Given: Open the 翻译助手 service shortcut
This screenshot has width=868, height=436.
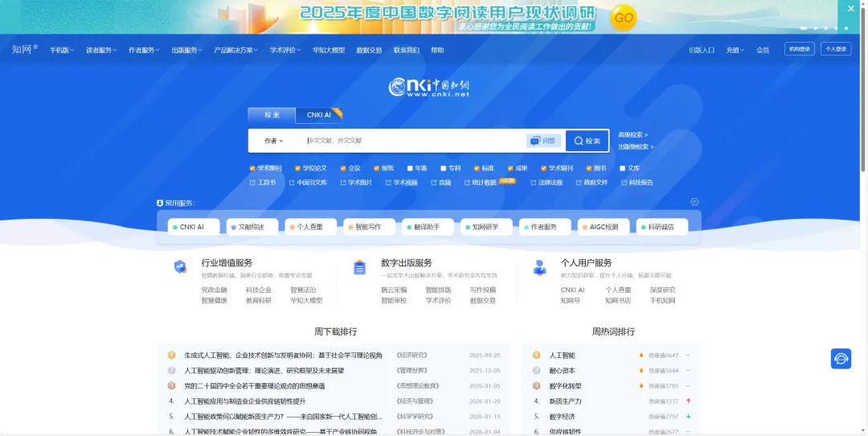Looking at the screenshot, I should [x=428, y=227].
